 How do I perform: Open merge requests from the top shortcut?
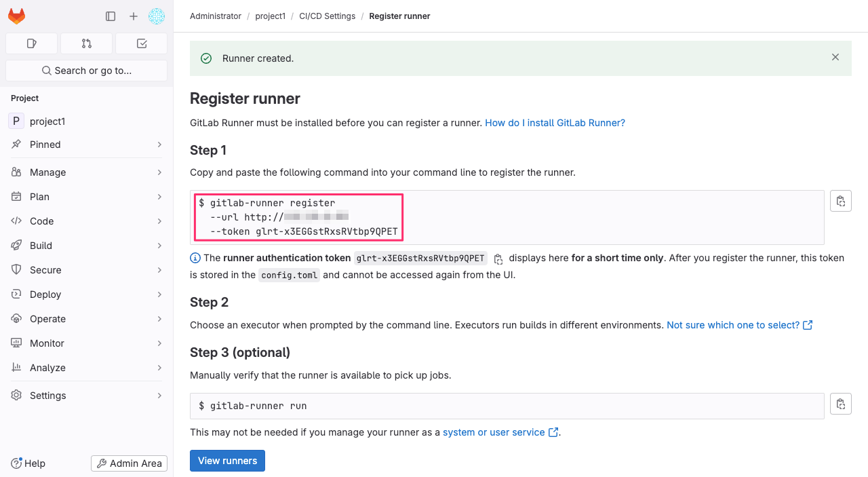click(x=87, y=43)
